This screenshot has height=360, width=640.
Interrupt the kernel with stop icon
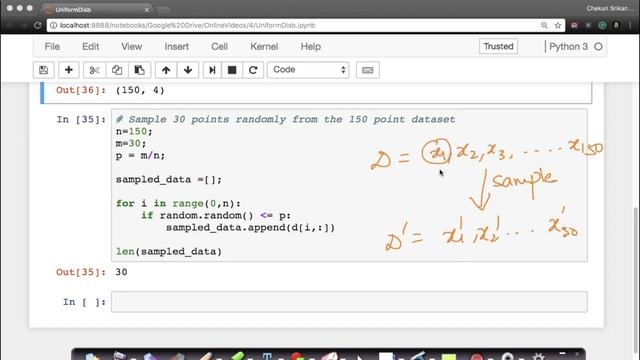[x=232, y=70]
